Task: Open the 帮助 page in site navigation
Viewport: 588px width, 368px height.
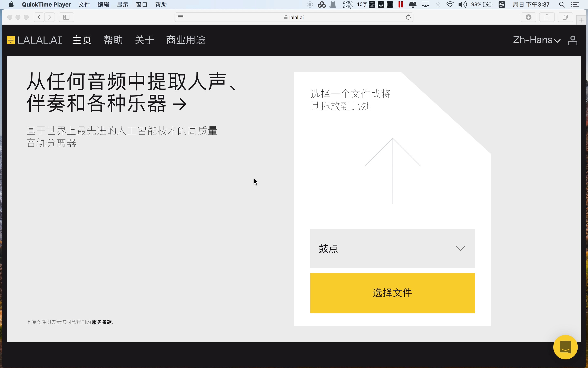Action: 113,40
